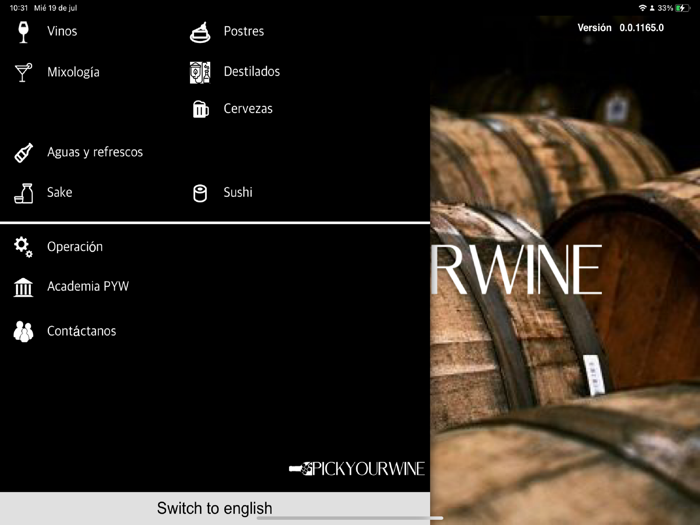Select Destilados from the menu
The width and height of the screenshot is (700, 525).
coord(252,71)
